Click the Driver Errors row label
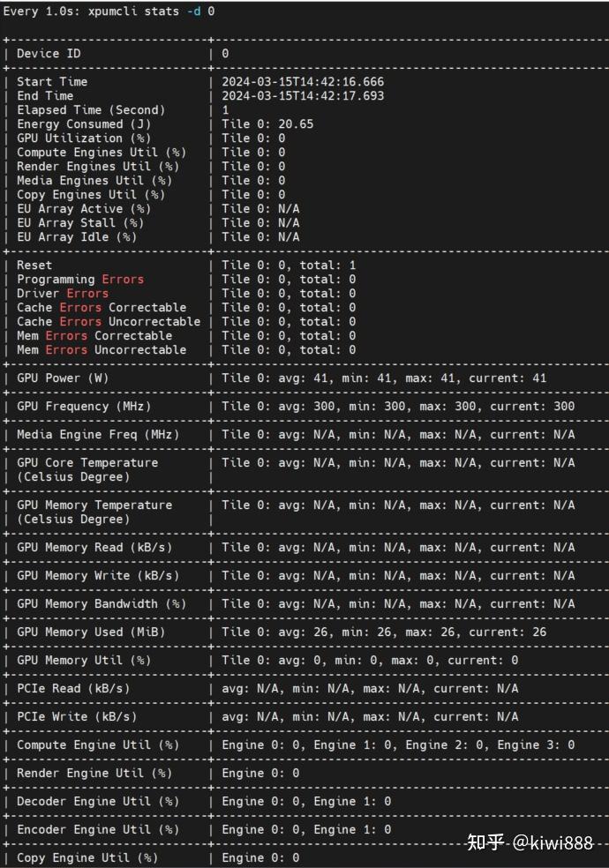Image resolution: width=609 pixels, height=868 pixels. pos(63,294)
